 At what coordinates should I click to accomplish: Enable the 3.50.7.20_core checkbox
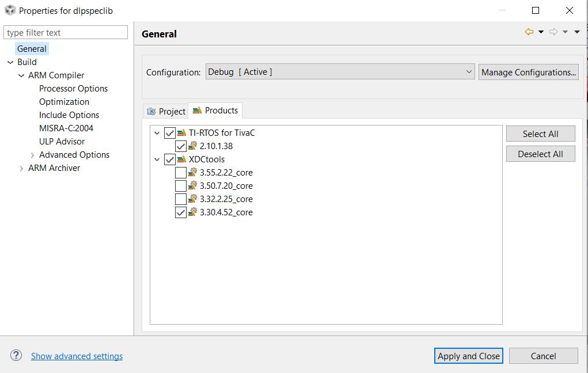[x=180, y=186]
